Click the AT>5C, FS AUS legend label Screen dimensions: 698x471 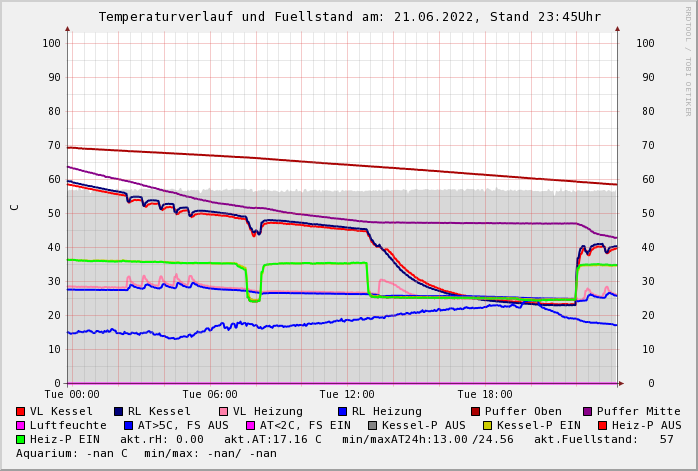183,425
